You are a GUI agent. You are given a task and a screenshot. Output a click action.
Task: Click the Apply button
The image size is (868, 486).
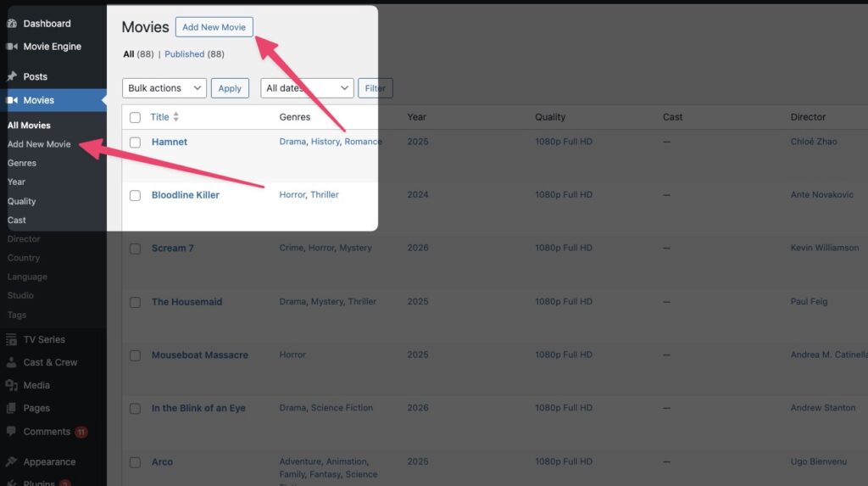[x=230, y=88]
